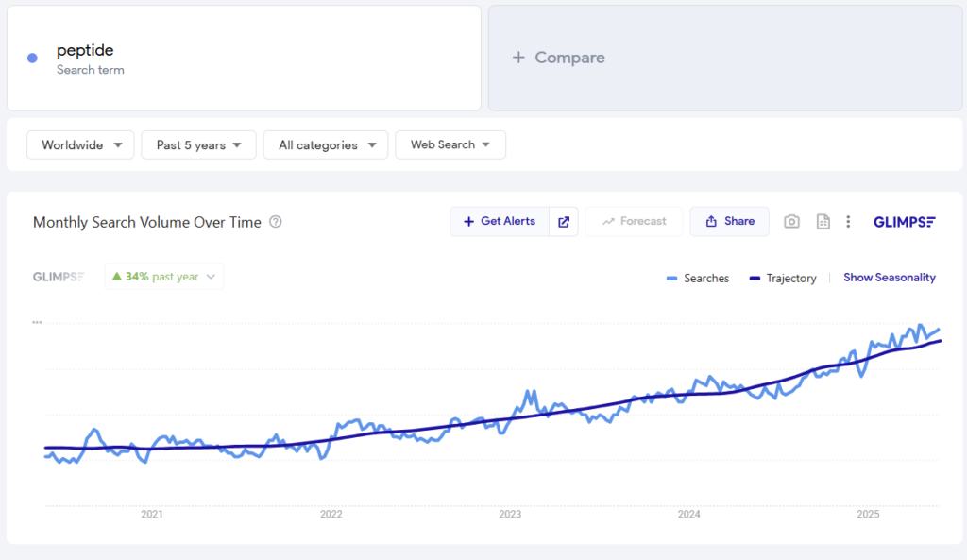Expand the Past 5 years dropdown
967x560 pixels.
[x=198, y=144]
